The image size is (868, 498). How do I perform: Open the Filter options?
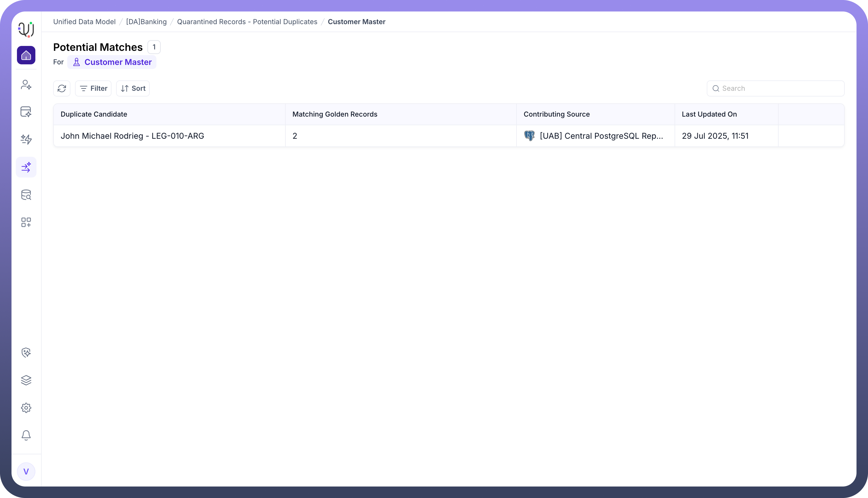point(93,88)
